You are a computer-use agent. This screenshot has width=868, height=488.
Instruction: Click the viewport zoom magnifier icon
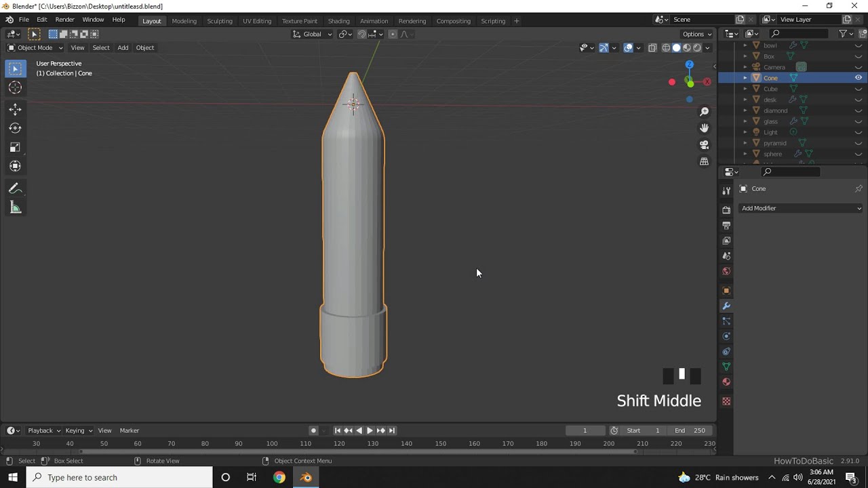click(704, 112)
